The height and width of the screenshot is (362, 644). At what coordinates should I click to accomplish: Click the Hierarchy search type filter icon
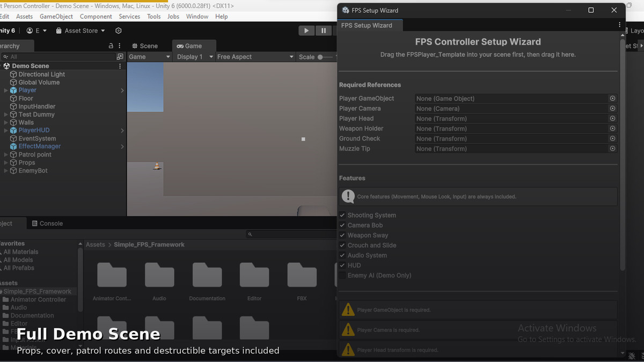(120, 56)
